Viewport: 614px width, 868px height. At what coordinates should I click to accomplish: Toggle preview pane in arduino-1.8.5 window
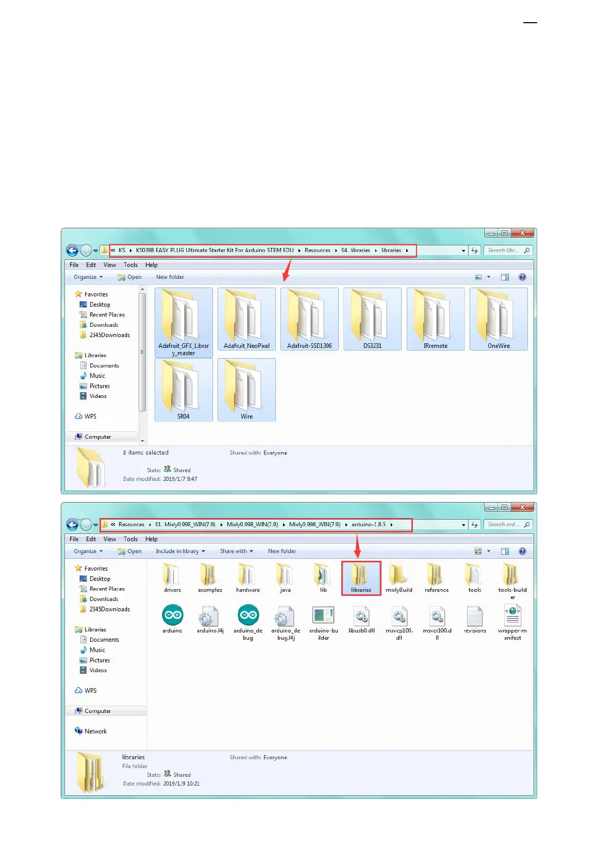(x=505, y=551)
